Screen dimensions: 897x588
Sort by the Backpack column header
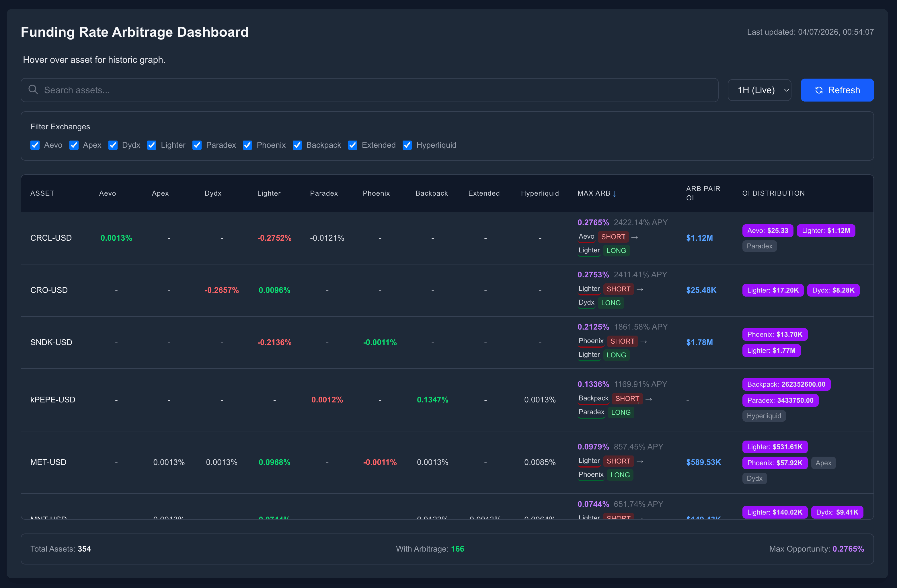pyautogui.click(x=432, y=193)
